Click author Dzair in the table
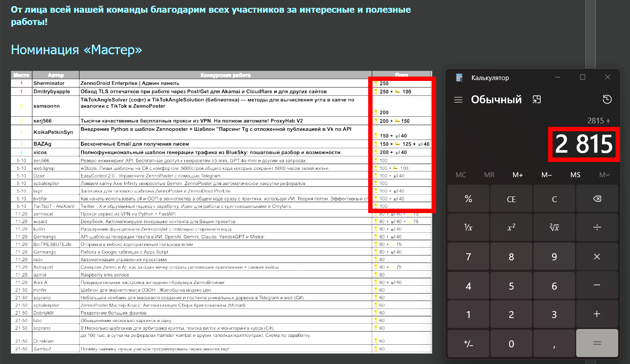The height and width of the screenshot is (364, 630). pyautogui.click(x=40, y=176)
